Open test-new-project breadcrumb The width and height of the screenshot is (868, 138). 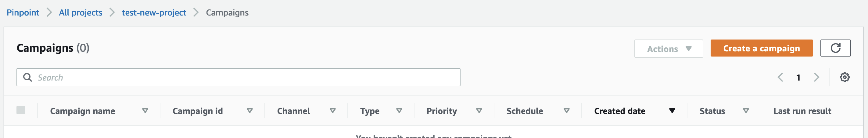(x=154, y=12)
